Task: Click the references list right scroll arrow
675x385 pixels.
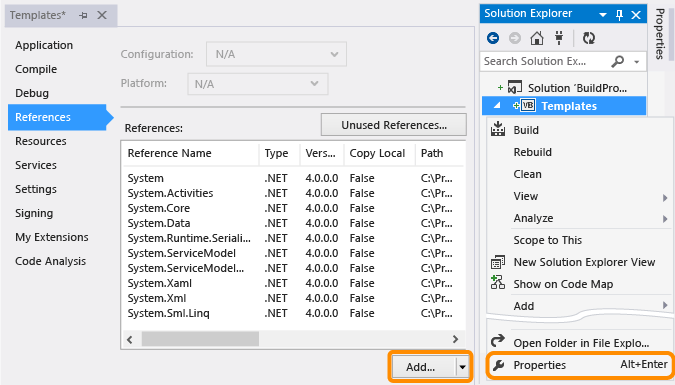Action: pos(455,339)
